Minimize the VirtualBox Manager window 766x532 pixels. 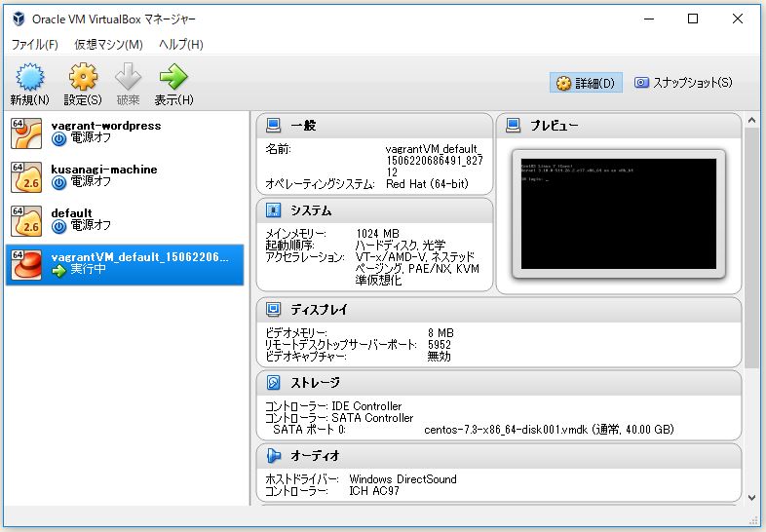(x=649, y=19)
